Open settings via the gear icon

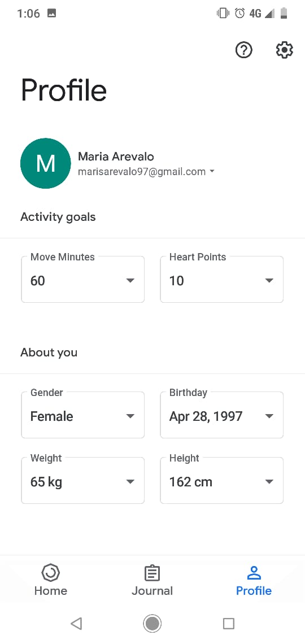(x=284, y=50)
